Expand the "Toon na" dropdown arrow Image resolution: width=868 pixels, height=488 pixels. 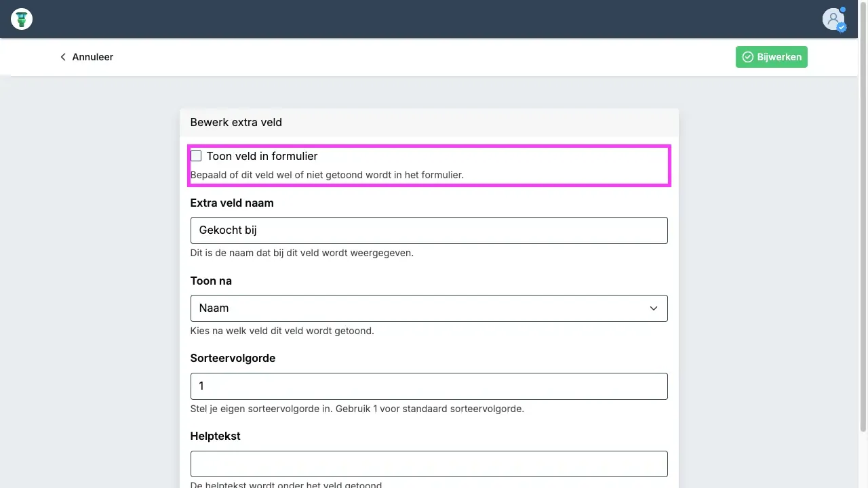click(x=654, y=308)
